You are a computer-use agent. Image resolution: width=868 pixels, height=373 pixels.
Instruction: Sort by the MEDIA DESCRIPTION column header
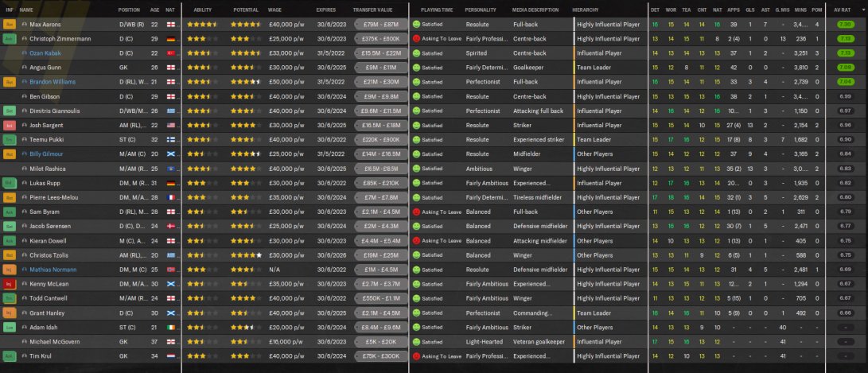pos(535,10)
